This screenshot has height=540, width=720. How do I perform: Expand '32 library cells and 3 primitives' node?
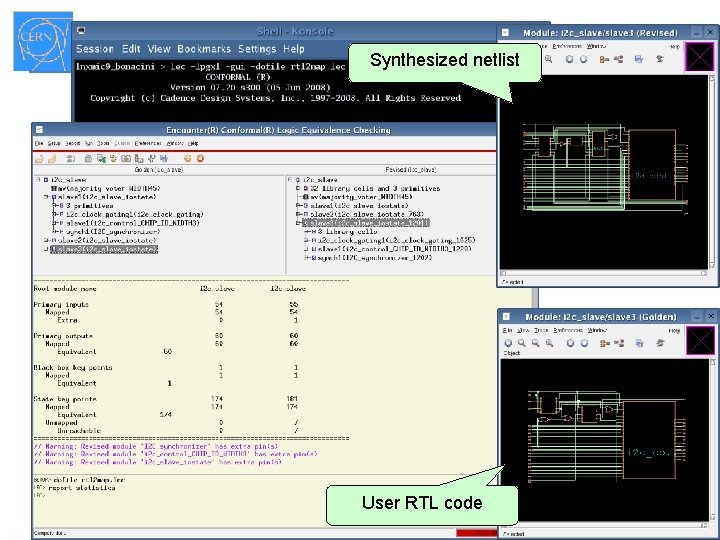pos(298,188)
